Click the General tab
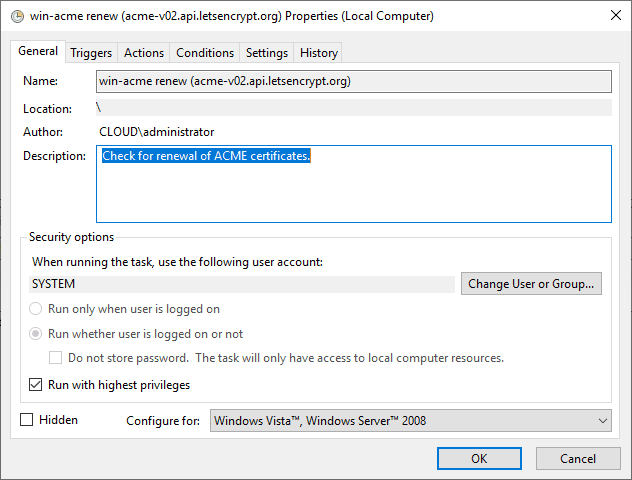Image resolution: width=632 pixels, height=480 pixels. [x=38, y=52]
